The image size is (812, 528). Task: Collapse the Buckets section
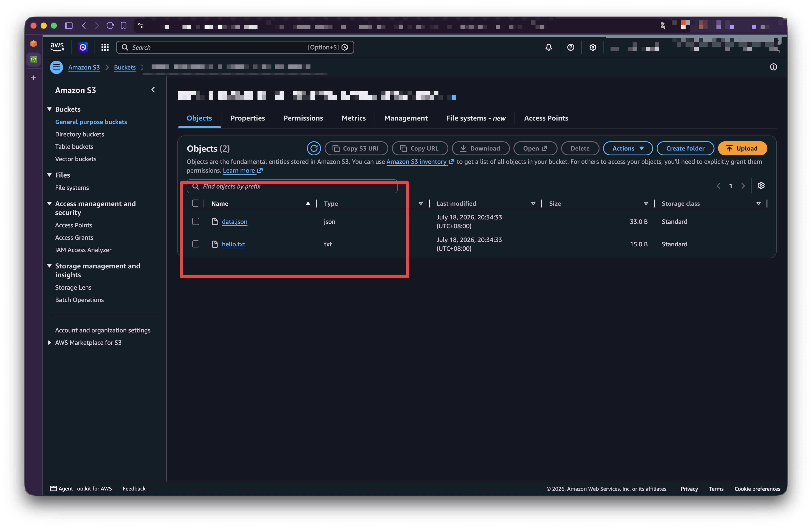coord(49,109)
